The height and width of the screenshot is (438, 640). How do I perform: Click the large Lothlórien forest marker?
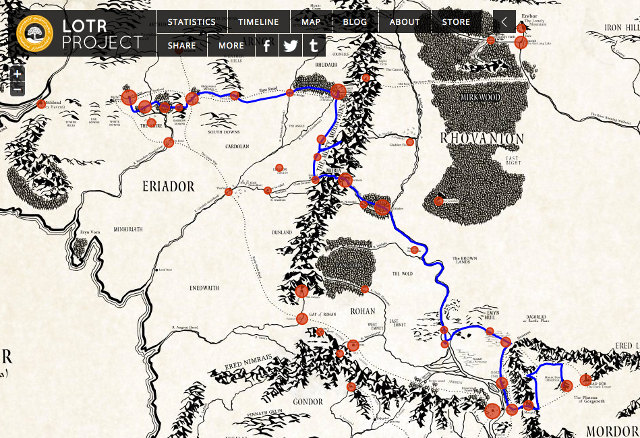[382, 207]
